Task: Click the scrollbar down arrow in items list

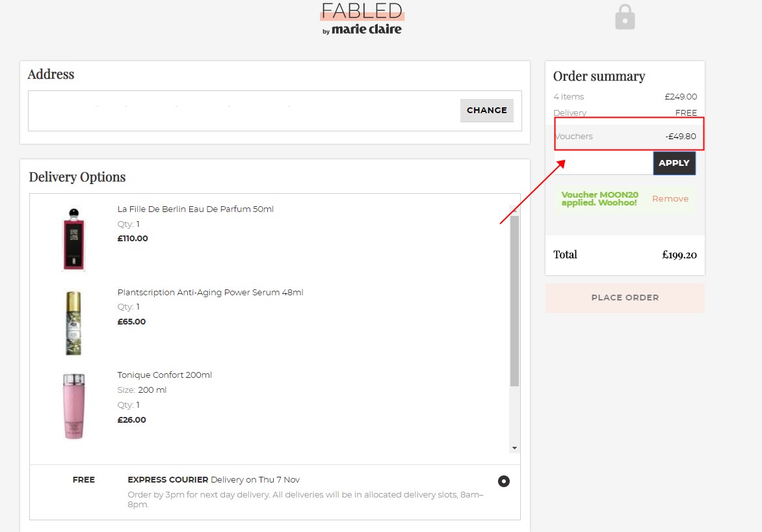Action: [514, 448]
